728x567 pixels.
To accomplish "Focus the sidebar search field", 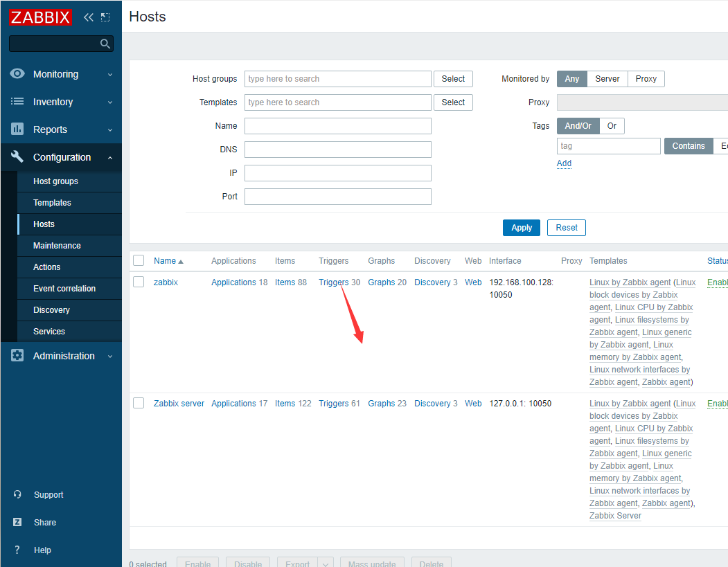I will pyautogui.click(x=55, y=44).
